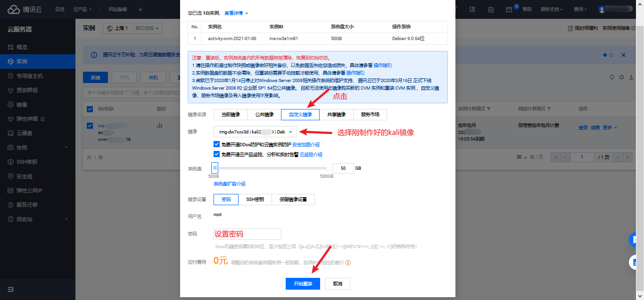Open 镜像 images in the sidebar
The image size is (644, 300).
pos(22,105)
